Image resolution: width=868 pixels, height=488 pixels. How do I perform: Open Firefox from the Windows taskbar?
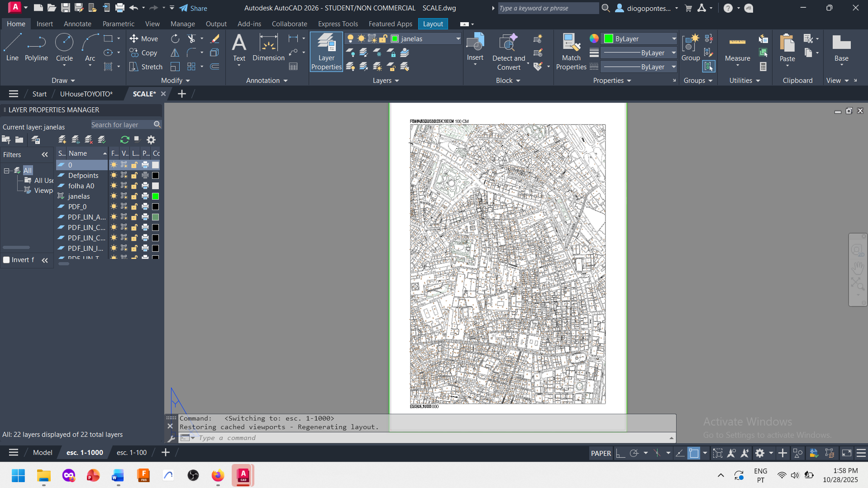click(x=218, y=475)
